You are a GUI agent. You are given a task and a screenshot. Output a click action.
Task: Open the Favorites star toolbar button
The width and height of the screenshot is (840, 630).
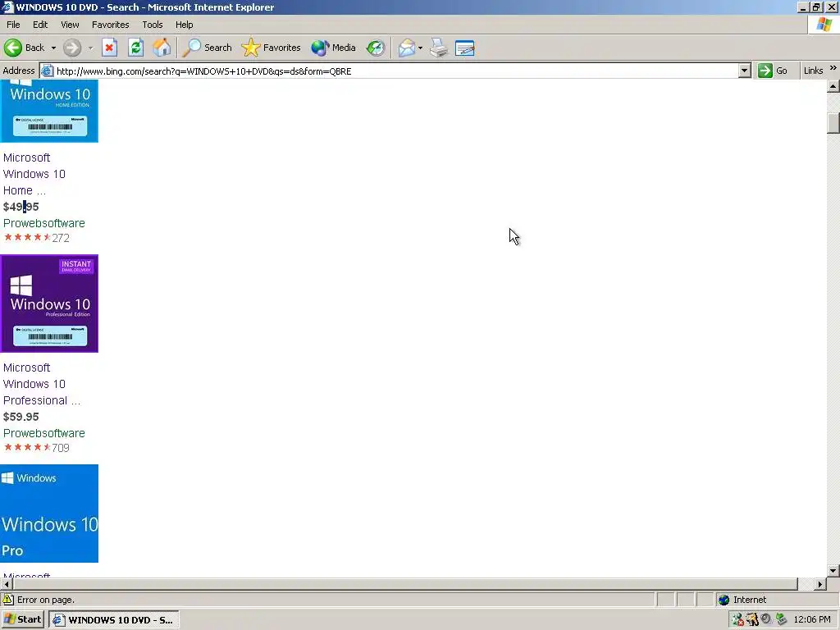click(x=271, y=48)
